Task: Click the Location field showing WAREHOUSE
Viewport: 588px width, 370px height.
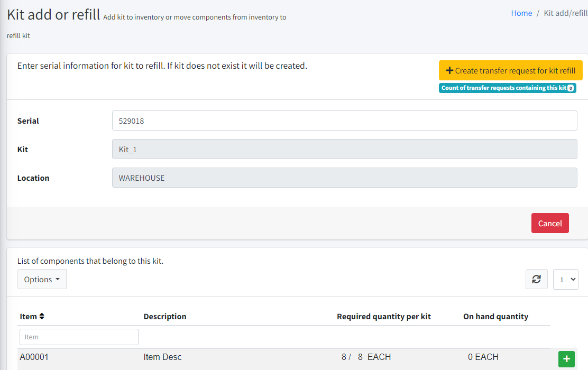Action: (344, 178)
